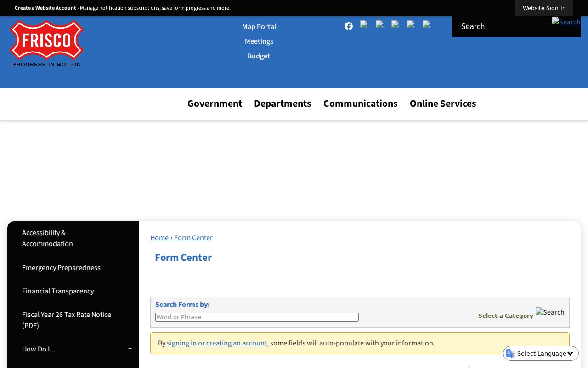Open the Departments menu

[x=283, y=103]
